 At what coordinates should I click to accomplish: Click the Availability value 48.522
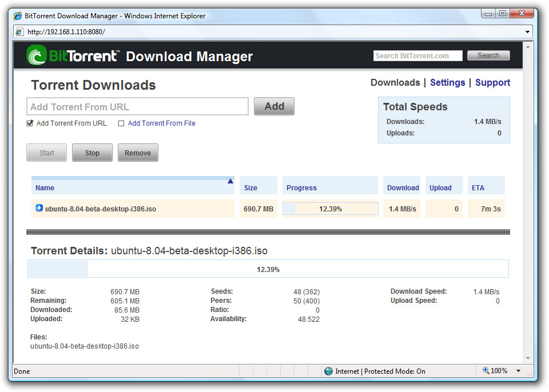pyautogui.click(x=308, y=319)
